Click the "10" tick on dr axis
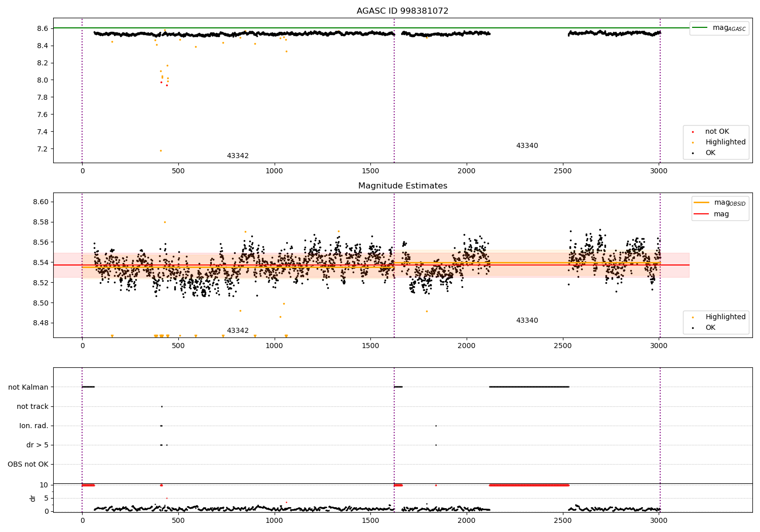This screenshot has width=760, height=532. click(44, 485)
